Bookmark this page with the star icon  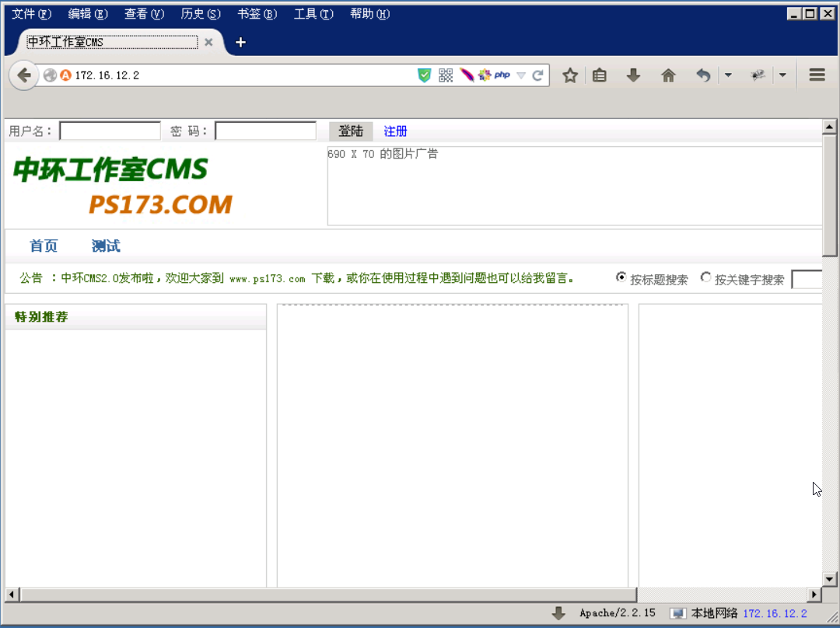[x=570, y=75]
